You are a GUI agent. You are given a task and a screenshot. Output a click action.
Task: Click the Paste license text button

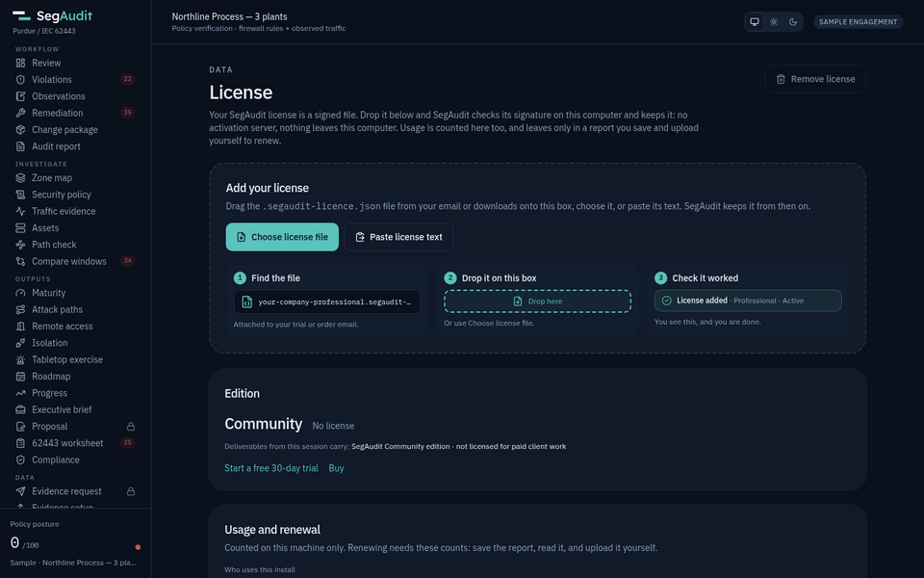398,237
